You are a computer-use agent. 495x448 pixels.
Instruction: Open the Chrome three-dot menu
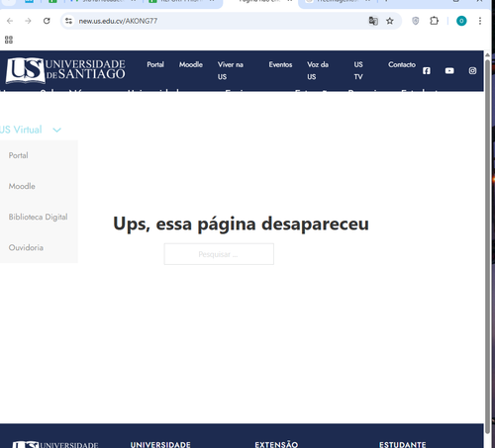pos(480,21)
